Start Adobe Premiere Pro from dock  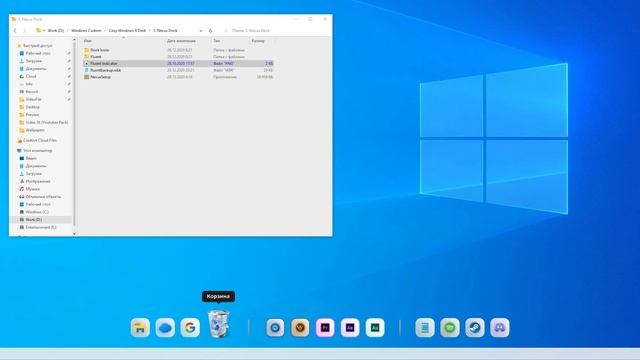click(325, 328)
